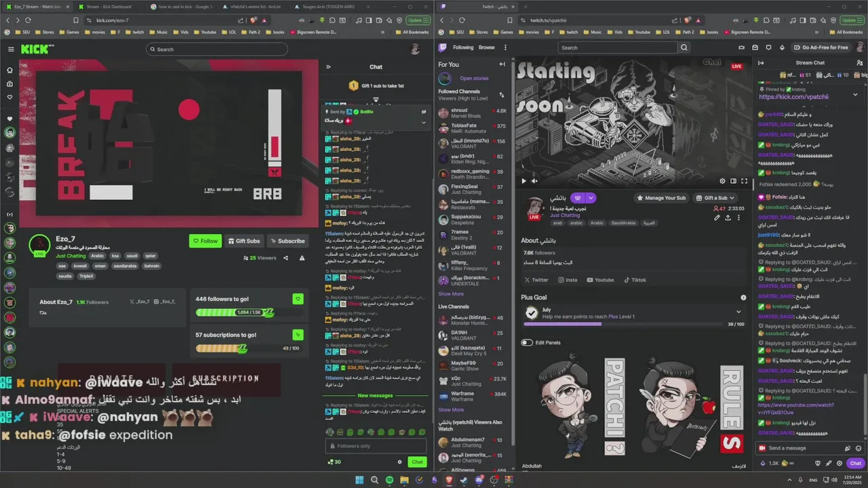The width and height of the screenshot is (868, 488).
Task: Collapse the Kick chat panel
Action: click(328, 67)
